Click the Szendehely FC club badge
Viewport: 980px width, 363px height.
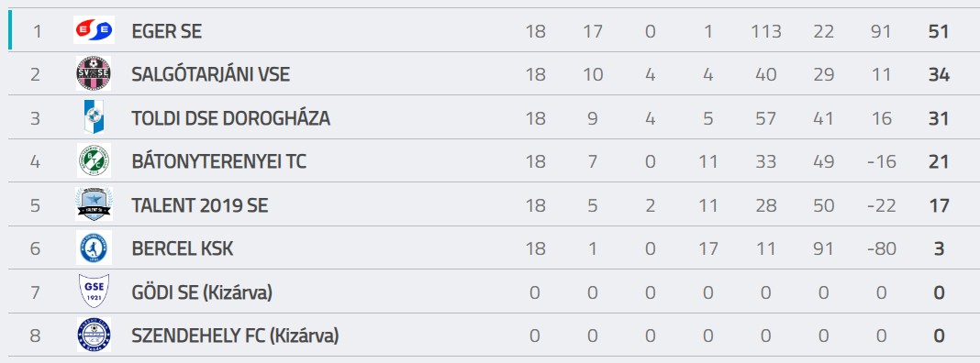click(94, 335)
